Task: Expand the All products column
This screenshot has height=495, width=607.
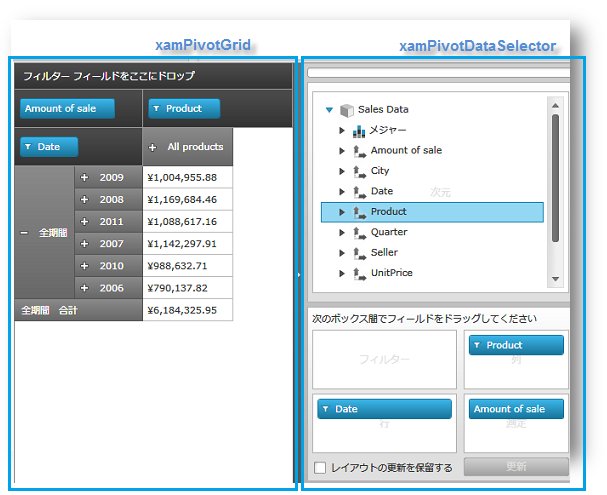Action: tap(152, 147)
